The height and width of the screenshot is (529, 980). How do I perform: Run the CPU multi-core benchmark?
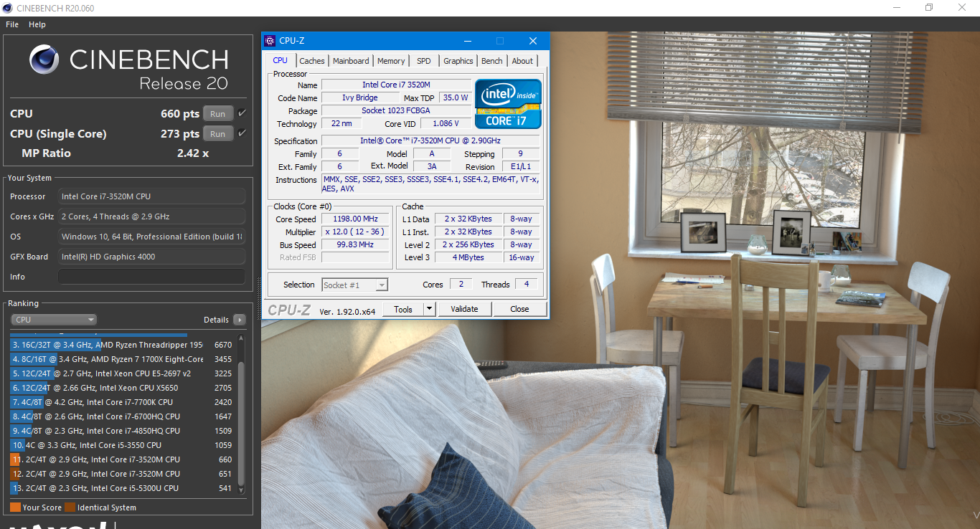(x=218, y=113)
